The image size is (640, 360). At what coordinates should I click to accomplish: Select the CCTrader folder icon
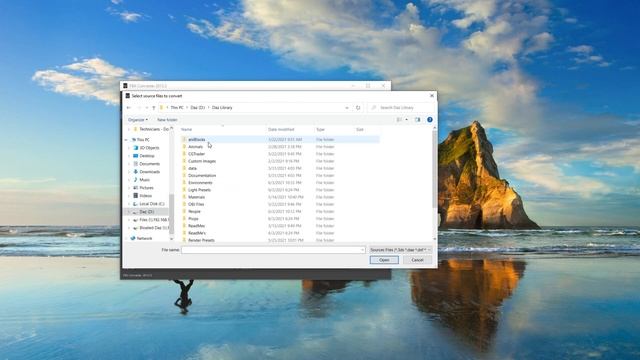pyautogui.click(x=184, y=154)
